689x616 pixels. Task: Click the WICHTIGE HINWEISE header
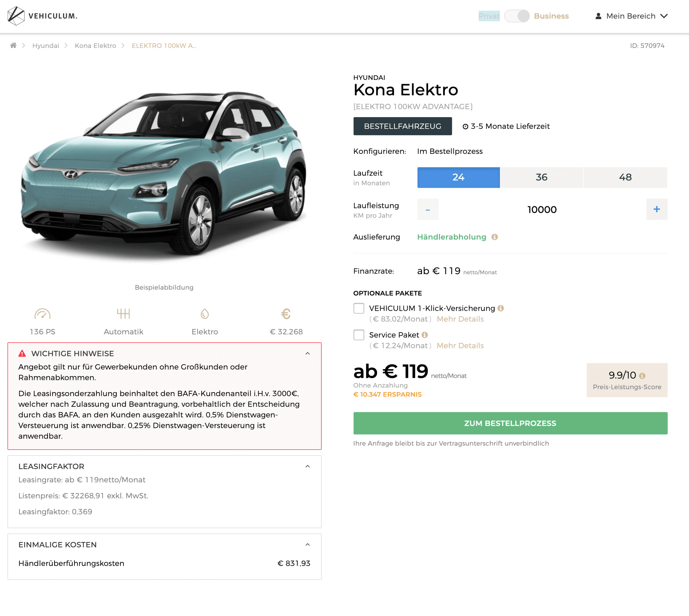click(72, 353)
